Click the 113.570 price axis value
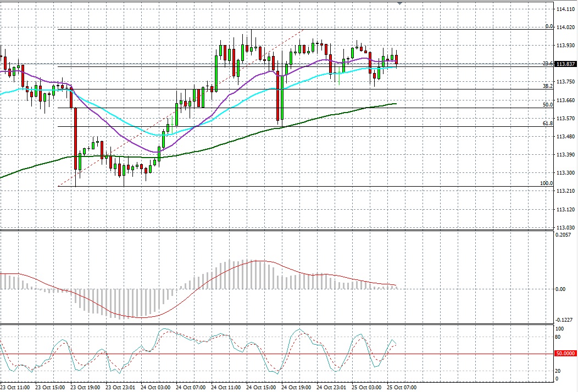The height and width of the screenshot is (392, 578). click(565, 118)
